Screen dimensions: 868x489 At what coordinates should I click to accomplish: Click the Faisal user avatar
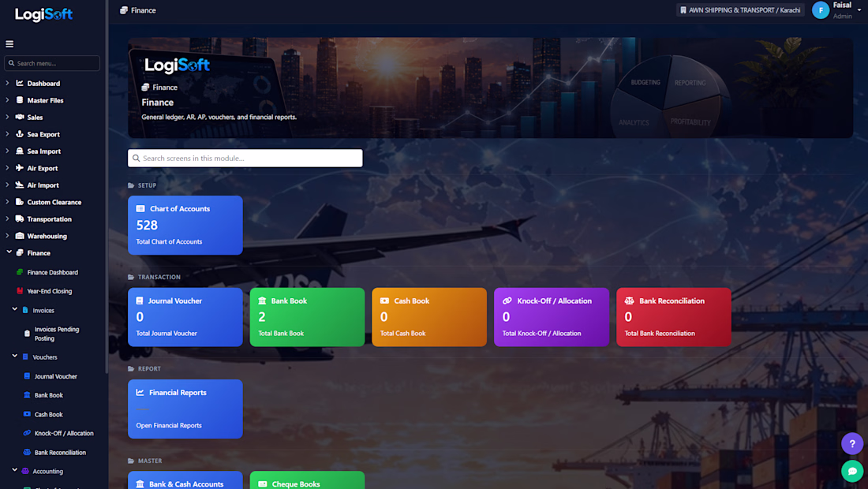821,10
